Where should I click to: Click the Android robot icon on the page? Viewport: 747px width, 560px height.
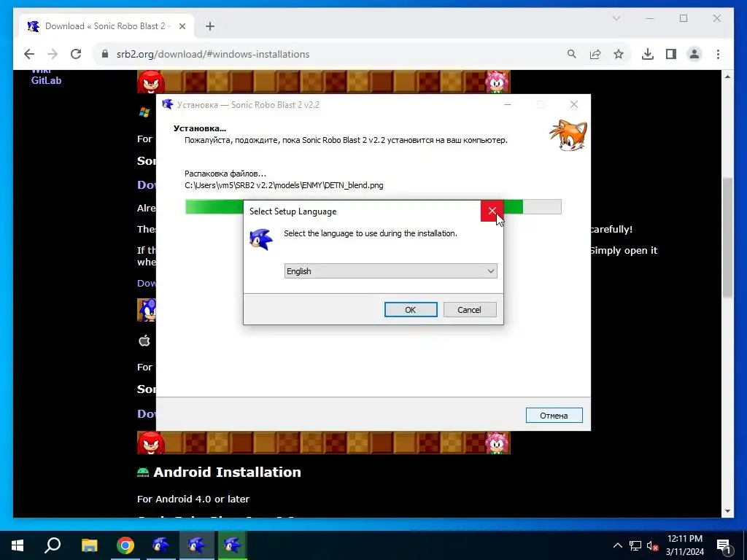pos(143,472)
